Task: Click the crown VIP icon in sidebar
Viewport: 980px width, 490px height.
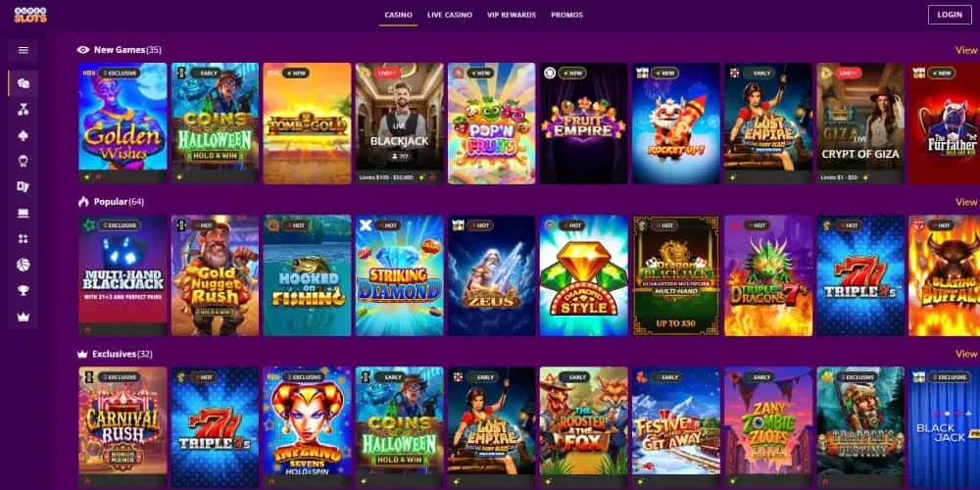Action: (x=24, y=317)
